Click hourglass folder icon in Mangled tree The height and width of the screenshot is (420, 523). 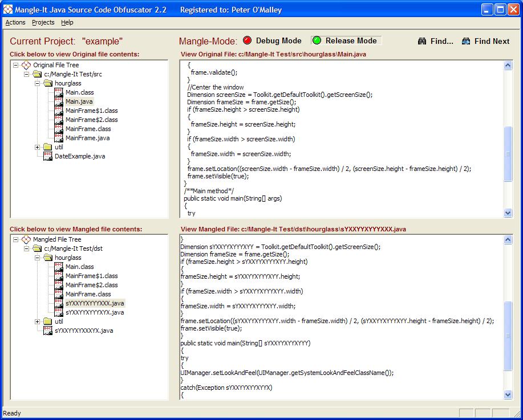pos(48,258)
